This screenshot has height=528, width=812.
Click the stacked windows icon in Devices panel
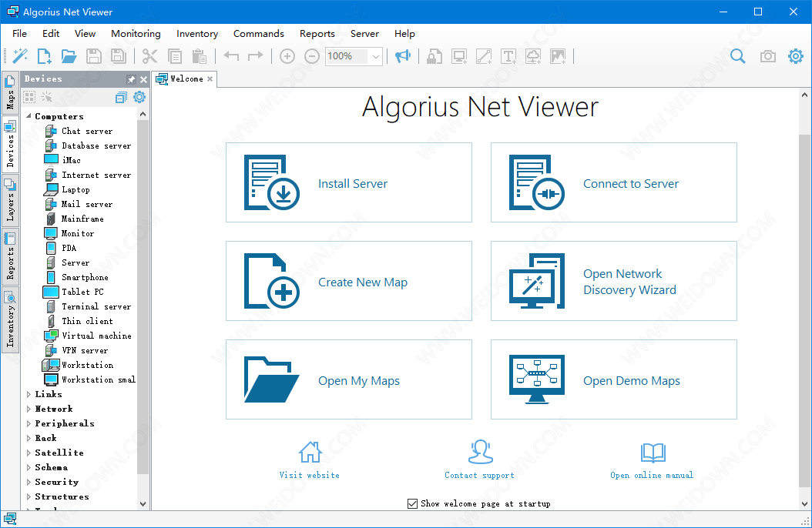121,97
